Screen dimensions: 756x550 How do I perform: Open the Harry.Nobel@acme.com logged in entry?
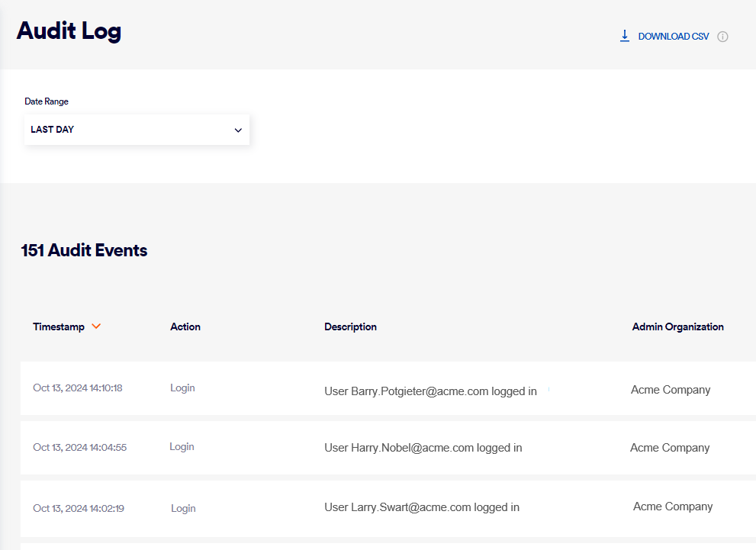tap(423, 448)
